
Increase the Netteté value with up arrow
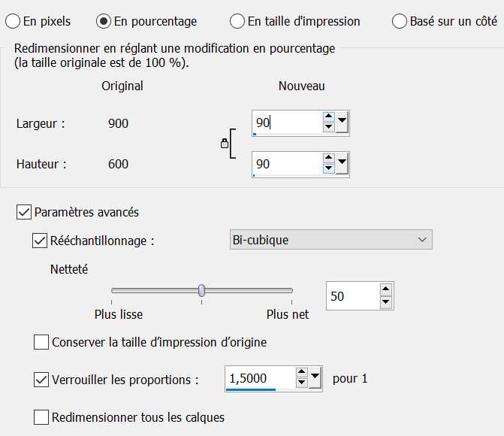[386, 290]
